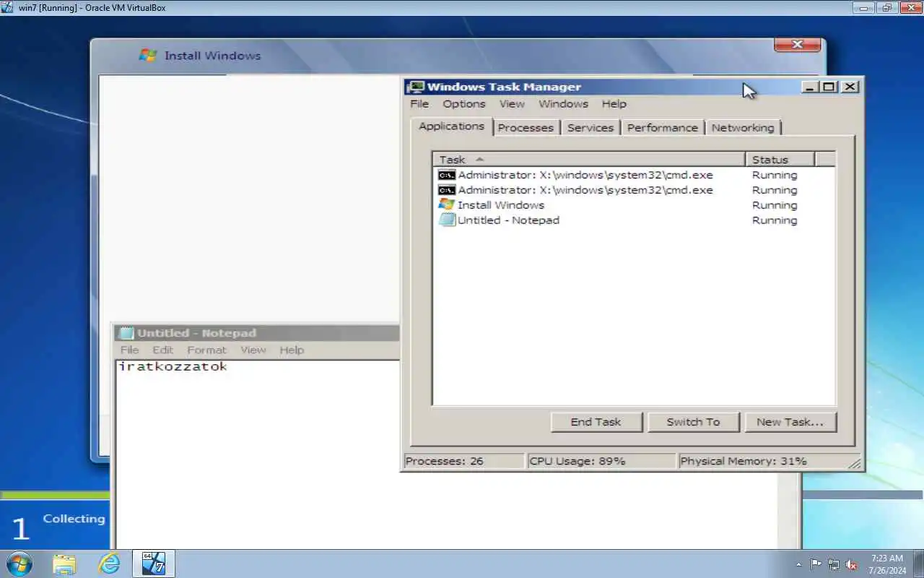Switch to the Services tab
The width and height of the screenshot is (924, 578).
(x=590, y=128)
